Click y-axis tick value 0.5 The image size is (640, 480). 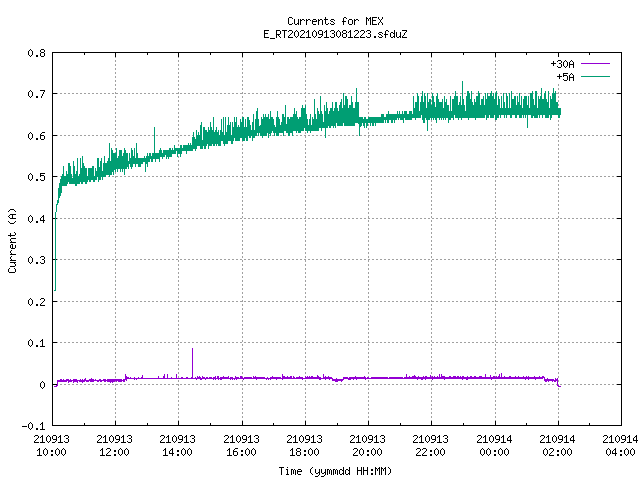pos(36,177)
